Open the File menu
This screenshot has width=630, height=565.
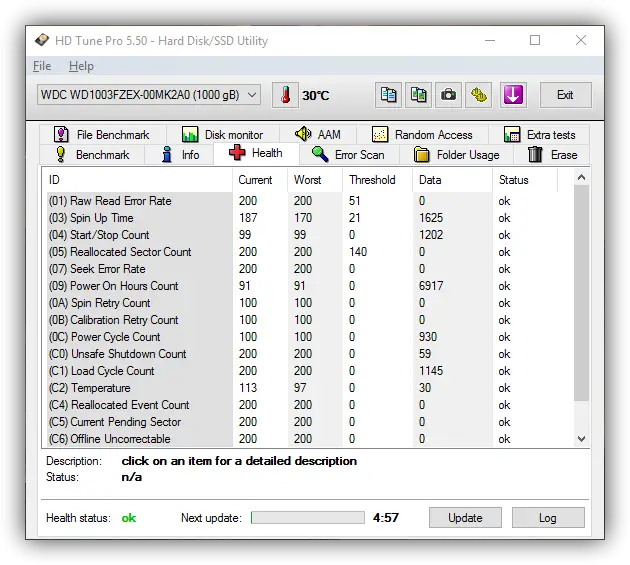click(42, 66)
